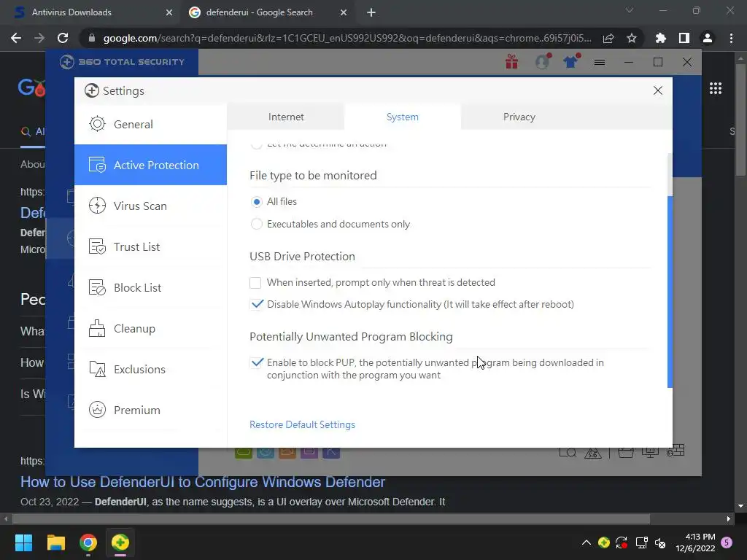
Task: Click the Exclusions folder icon
Action: pyautogui.click(x=97, y=369)
